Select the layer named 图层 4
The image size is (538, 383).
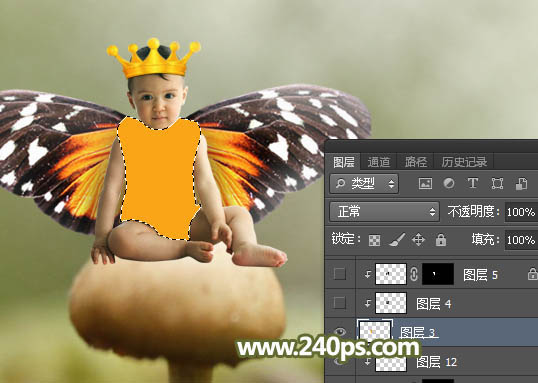[433, 303]
